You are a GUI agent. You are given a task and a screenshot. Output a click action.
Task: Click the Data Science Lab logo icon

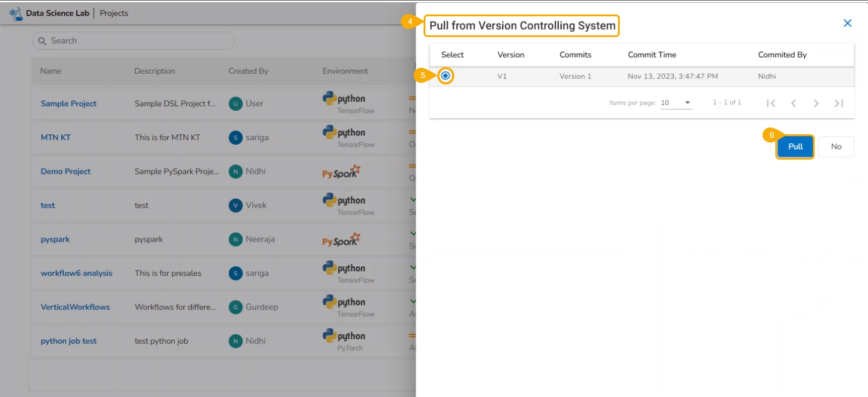16,14
